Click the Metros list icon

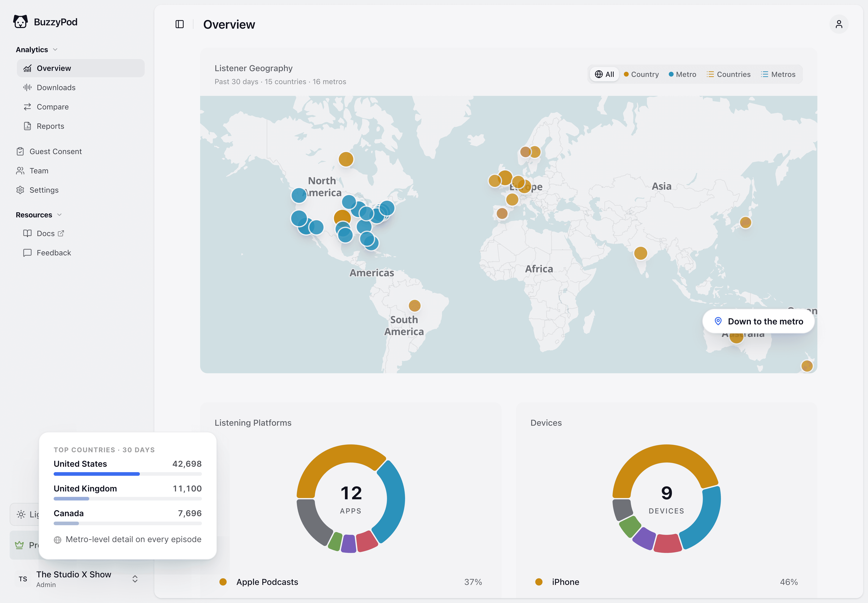point(764,74)
